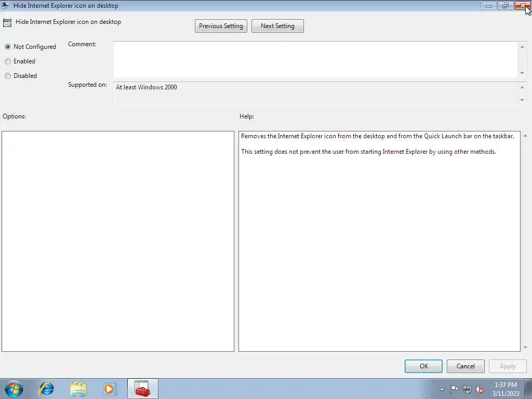Click Help pane scroll up arrow
The image size is (532, 399).
(525, 136)
